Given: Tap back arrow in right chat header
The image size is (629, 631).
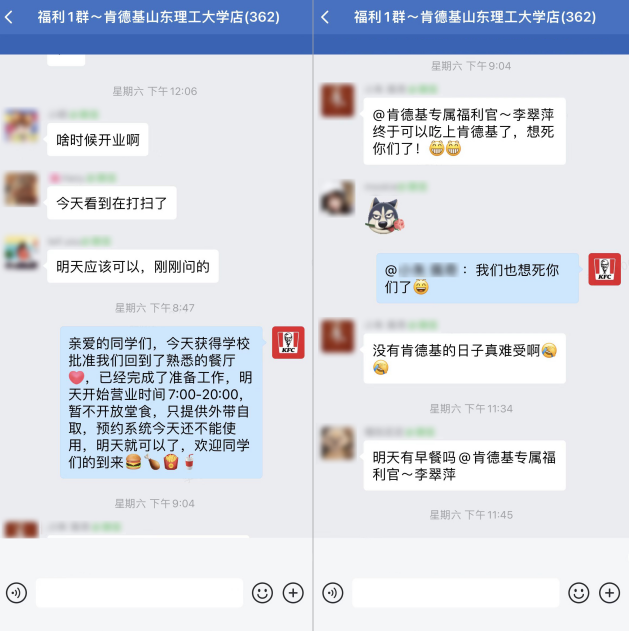Looking at the screenshot, I should pos(325,17).
